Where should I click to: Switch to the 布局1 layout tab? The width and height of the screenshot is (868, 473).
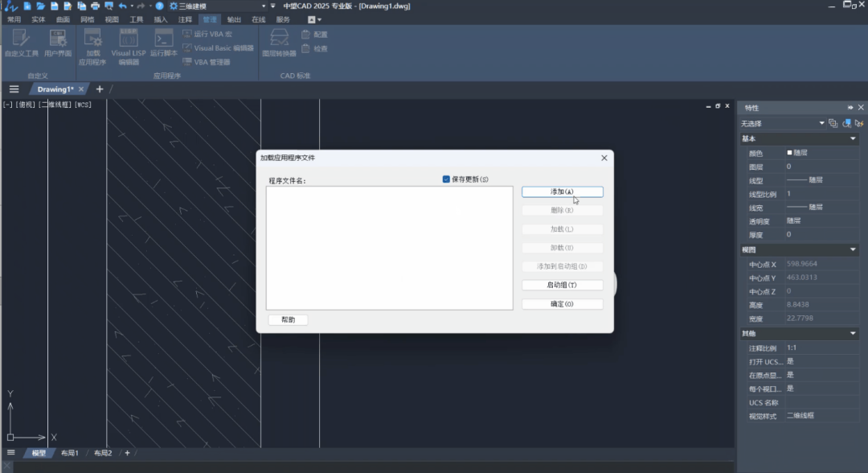[x=70, y=453]
